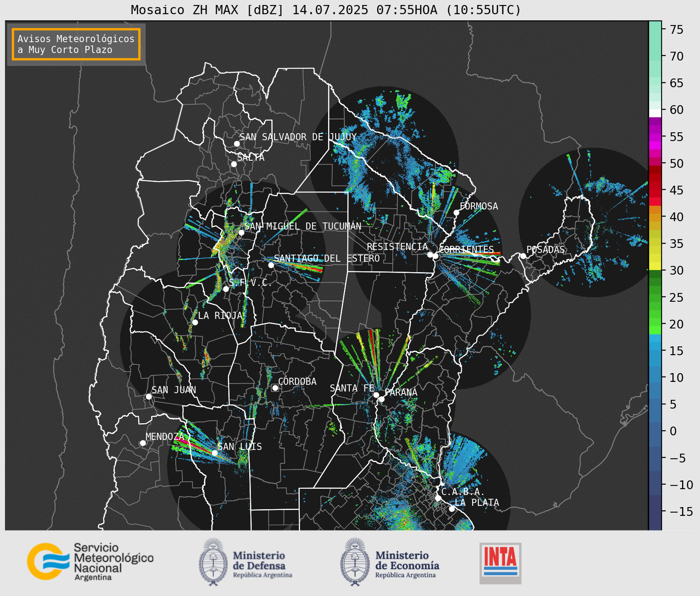
Task: Click the Resistencia city marker
Action: [430, 255]
